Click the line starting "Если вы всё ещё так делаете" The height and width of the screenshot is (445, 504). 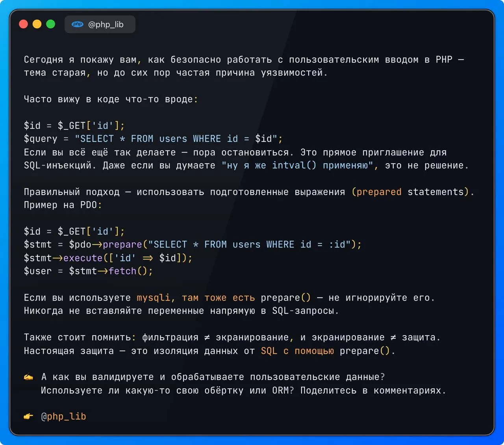pyautogui.click(x=235, y=152)
